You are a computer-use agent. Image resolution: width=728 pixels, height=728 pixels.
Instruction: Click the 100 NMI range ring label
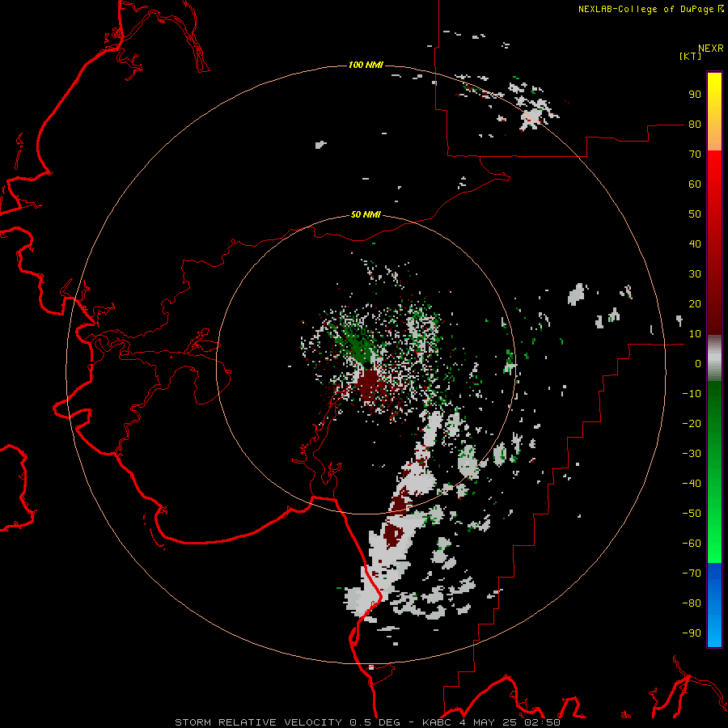366,65
